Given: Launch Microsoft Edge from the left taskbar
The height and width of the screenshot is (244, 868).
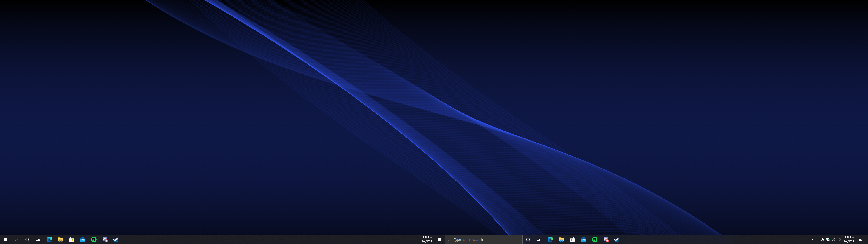Looking at the screenshot, I should [x=49, y=240].
